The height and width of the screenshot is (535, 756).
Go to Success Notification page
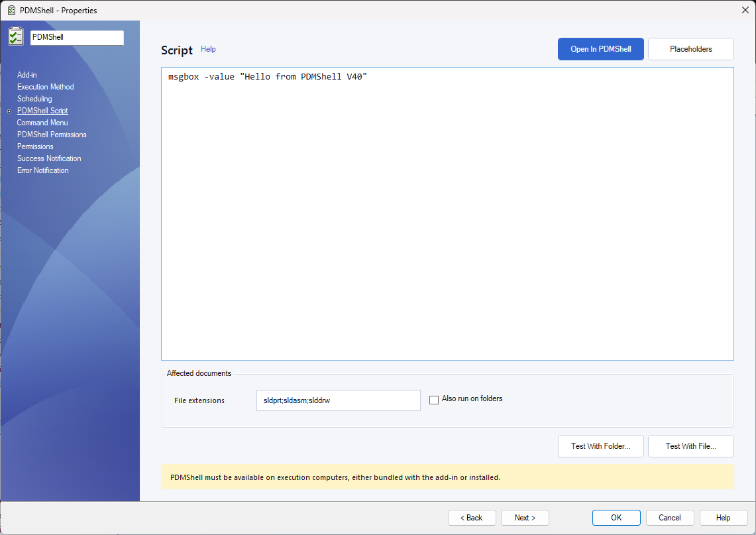pyautogui.click(x=49, y=158)
